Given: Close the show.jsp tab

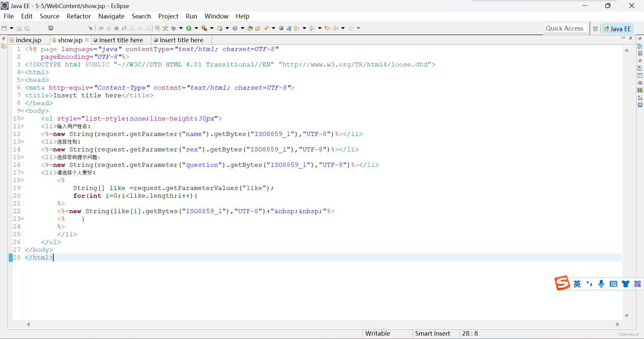Looking at the screenshot, I should (x=87, y=40).
